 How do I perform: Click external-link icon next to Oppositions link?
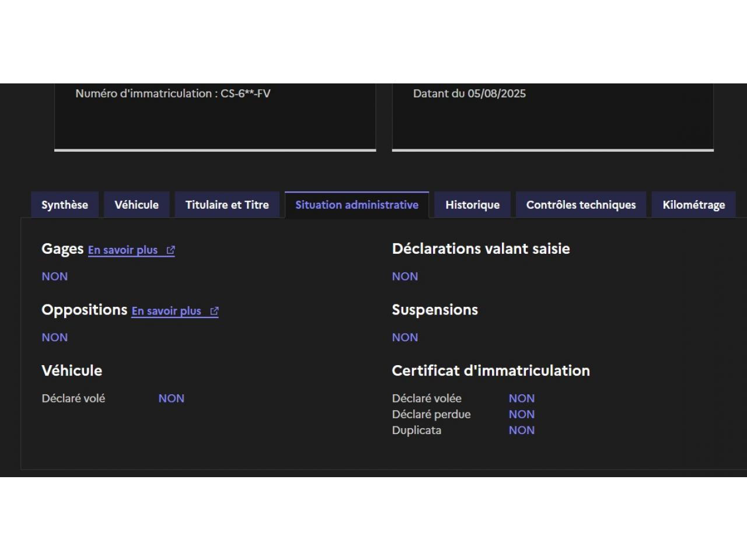(214, 311)
